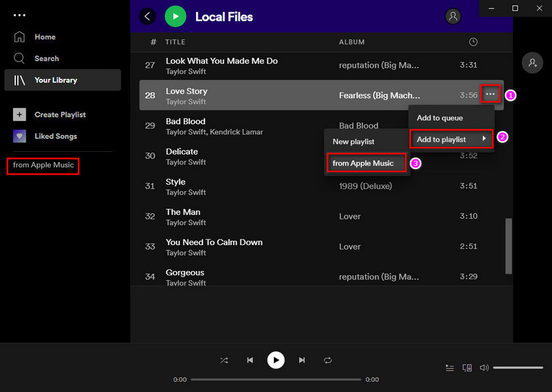Sort by the duration clock icon

pos(473,42)
